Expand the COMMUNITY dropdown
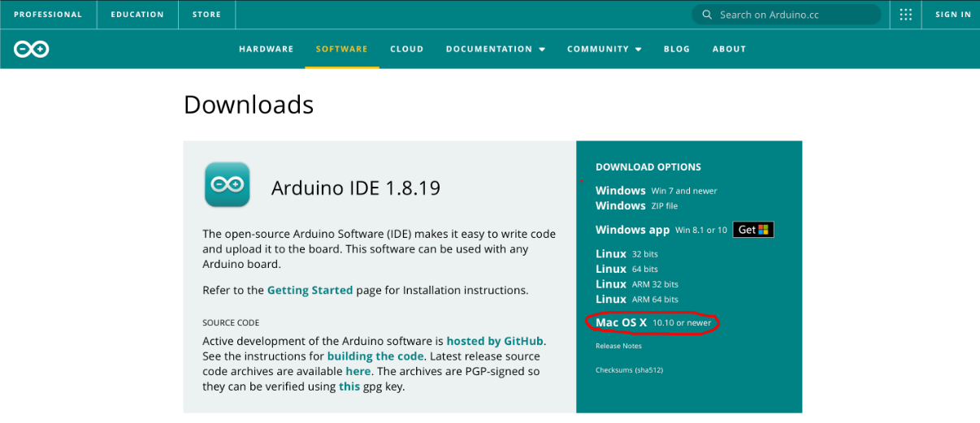 tap(605, 49)
